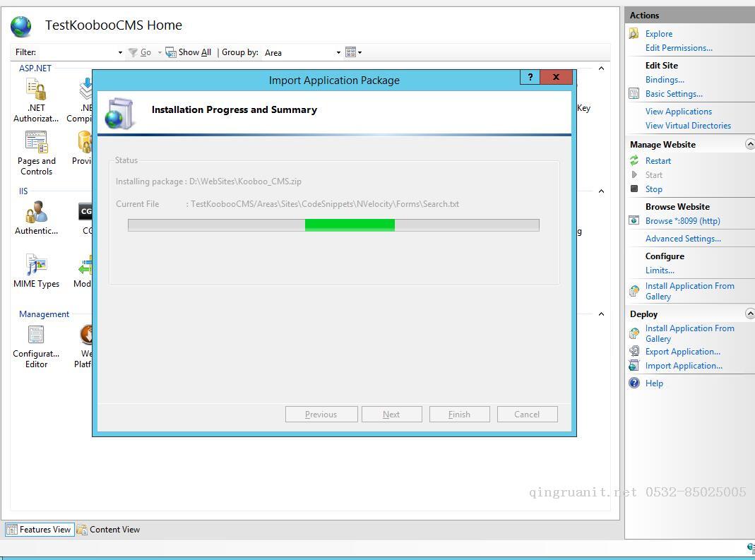Collapse the Management group chevron

pyautogui.click(x=601, y=314)
